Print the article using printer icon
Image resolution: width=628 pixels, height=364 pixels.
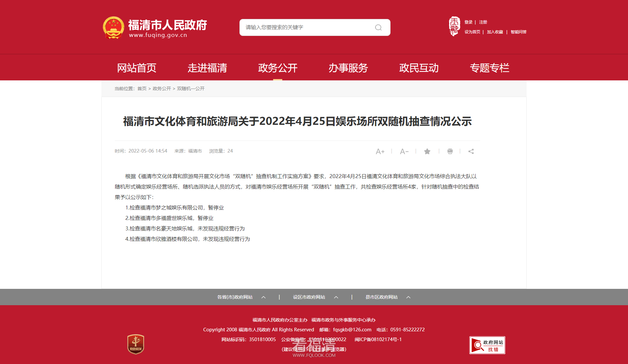click(450, 151)
